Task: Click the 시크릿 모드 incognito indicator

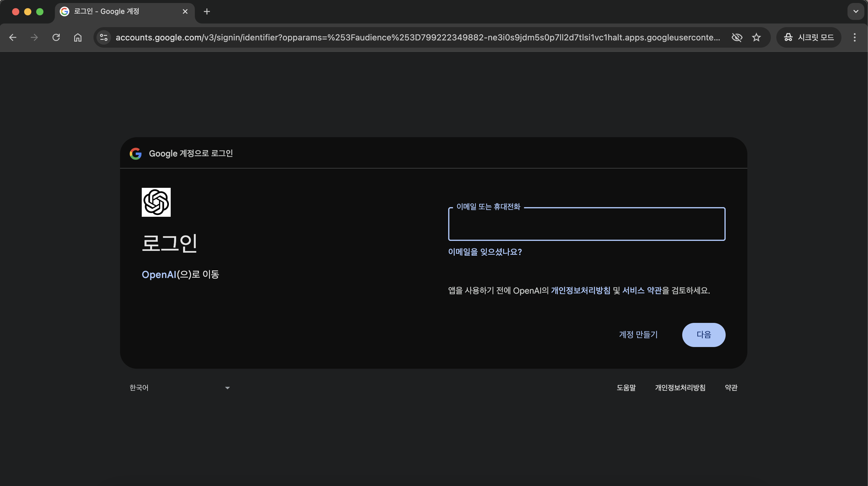Action: 809,37
